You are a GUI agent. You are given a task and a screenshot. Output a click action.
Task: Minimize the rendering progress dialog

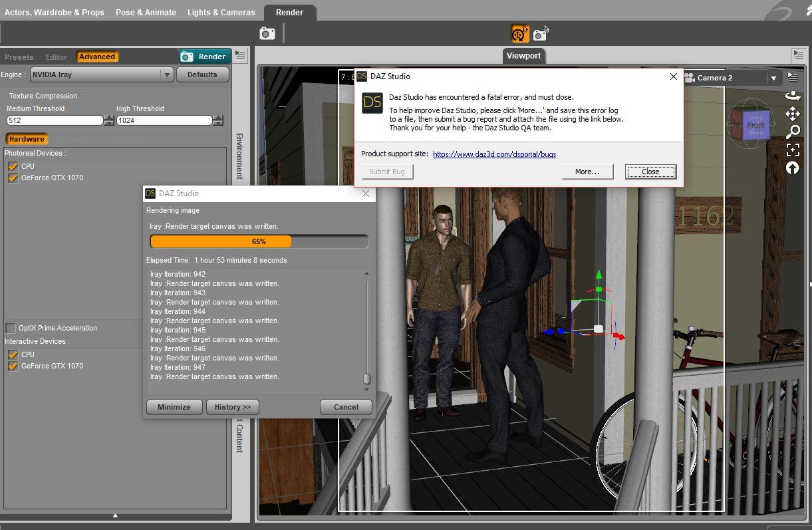coord(174,407)
